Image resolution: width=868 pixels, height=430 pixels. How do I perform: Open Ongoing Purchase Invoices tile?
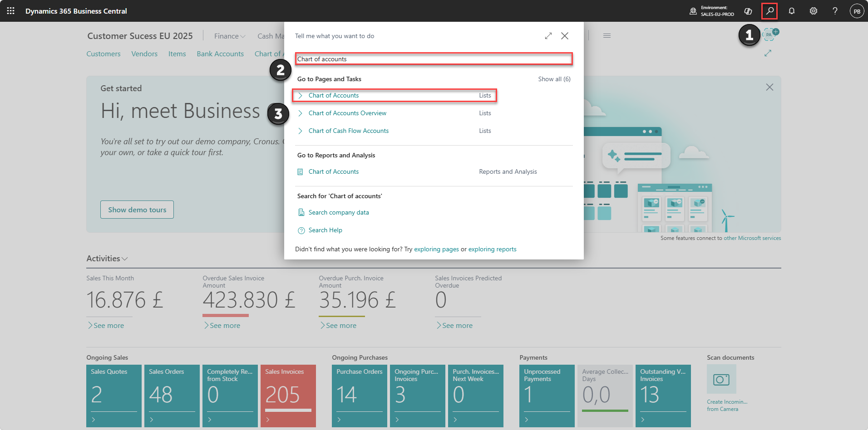[418, 396]
